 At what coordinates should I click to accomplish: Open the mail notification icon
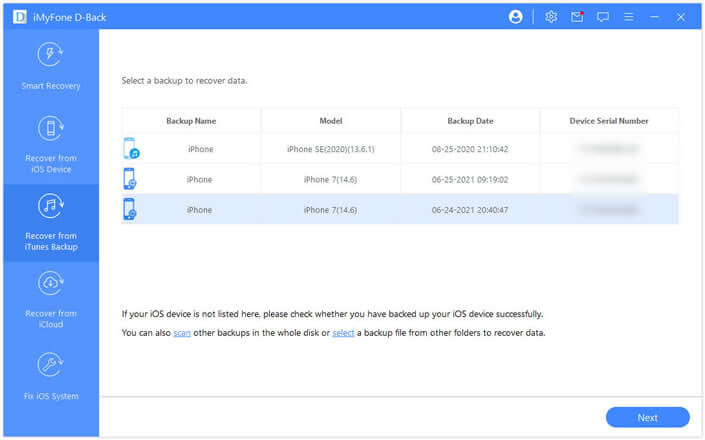[x=577, y=17]
